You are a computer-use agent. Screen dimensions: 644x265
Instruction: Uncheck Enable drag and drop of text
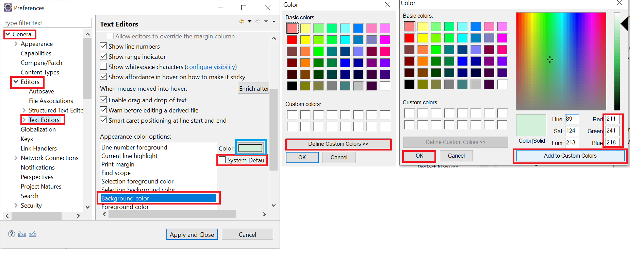tap(103, 100)
